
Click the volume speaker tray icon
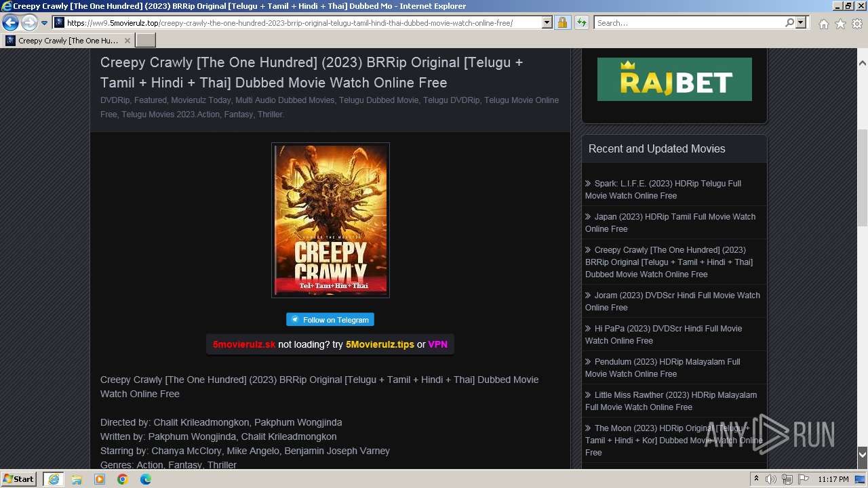tap(771, 479)
